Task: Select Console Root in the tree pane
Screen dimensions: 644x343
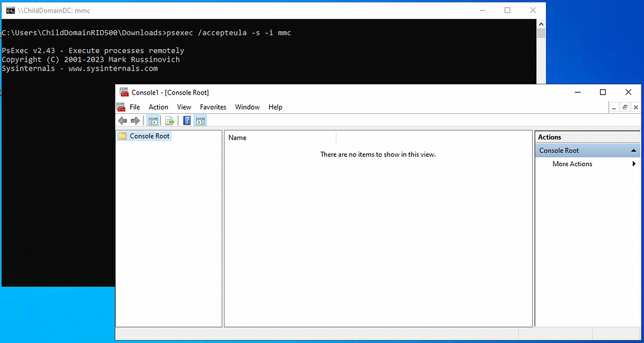Action: [150, 136]
